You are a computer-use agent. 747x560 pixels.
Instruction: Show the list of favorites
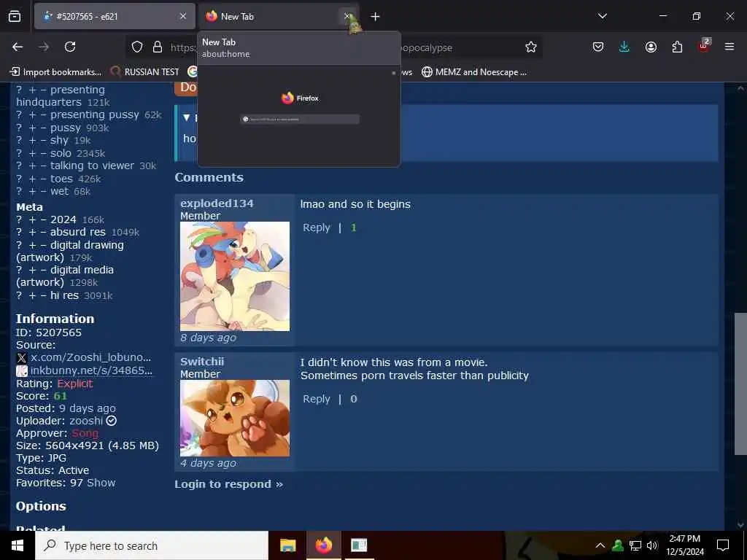click(101, 483)
